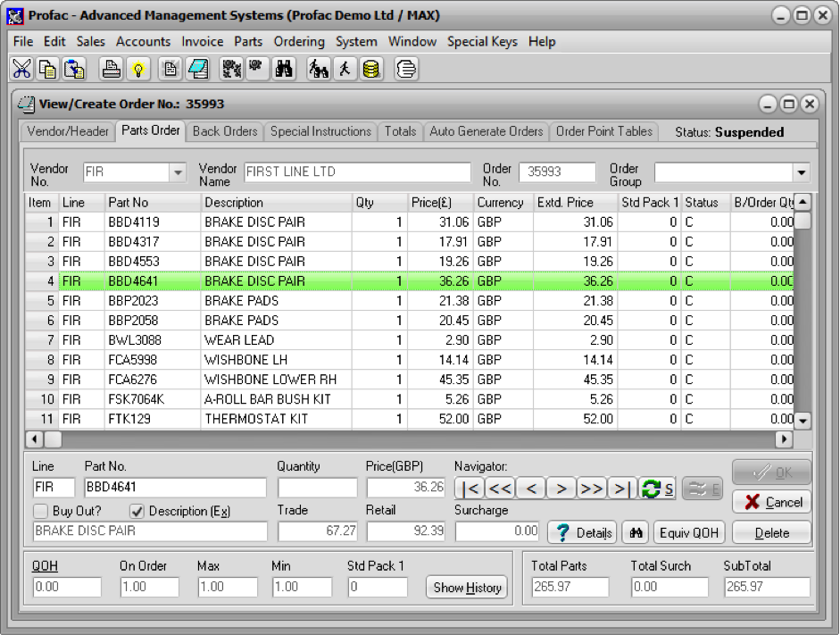Image resolution: width=840 pixels, height=635 pixels.
Task: Switch to Auto Generate Orders tab
Action: pos(487,132)
